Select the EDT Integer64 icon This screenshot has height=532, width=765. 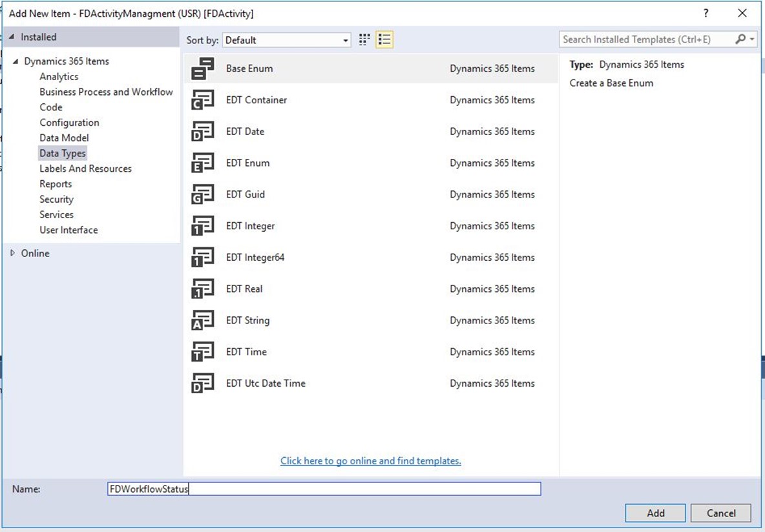pyautogui.click(x=202, y=258)
